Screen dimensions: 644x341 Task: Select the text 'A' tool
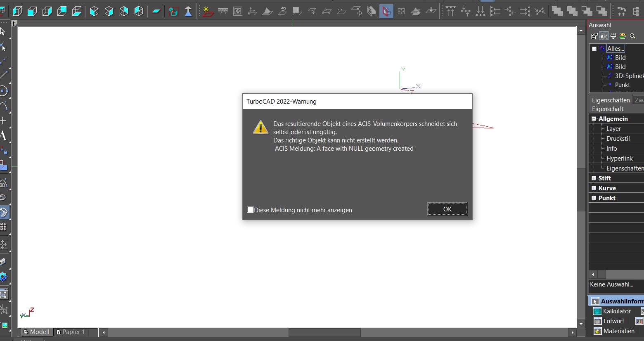click(x=3, y=135)
